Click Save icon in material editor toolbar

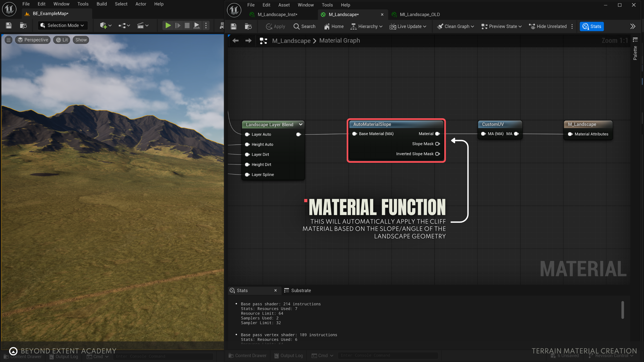233,26
